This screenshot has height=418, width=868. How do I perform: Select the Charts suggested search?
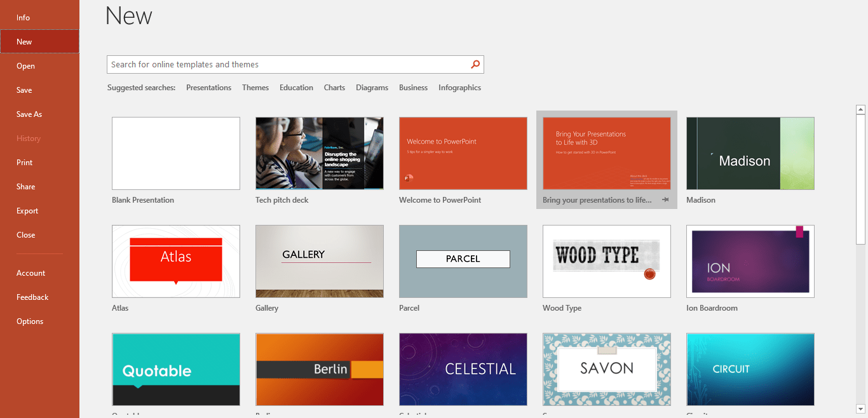coord(334,88)
